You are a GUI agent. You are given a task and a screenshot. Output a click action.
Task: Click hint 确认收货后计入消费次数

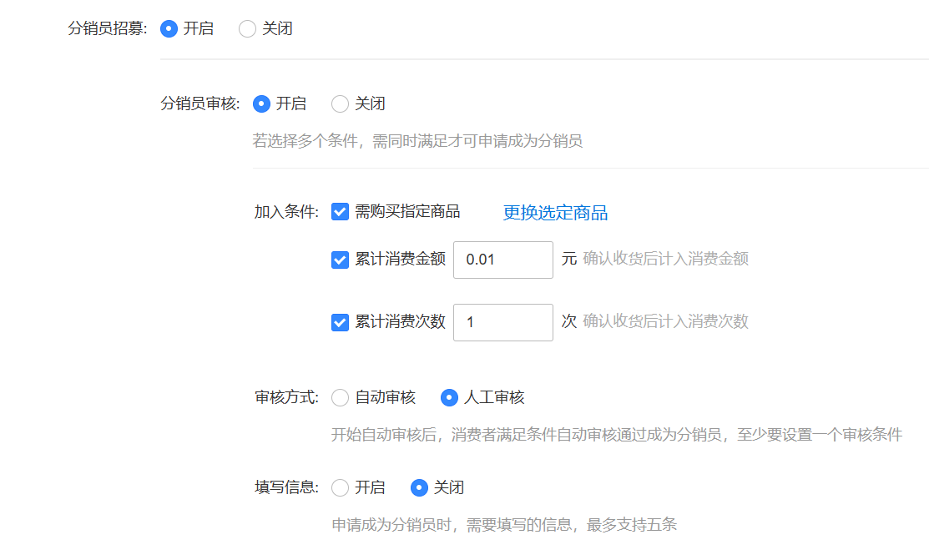pos(666,322)
